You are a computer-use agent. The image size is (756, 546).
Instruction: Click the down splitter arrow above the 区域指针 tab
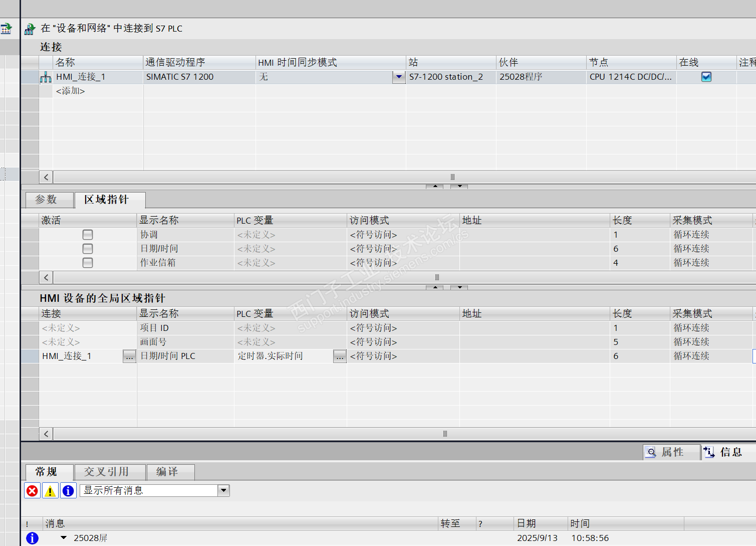pyautogui.click(x=459, y=186)
